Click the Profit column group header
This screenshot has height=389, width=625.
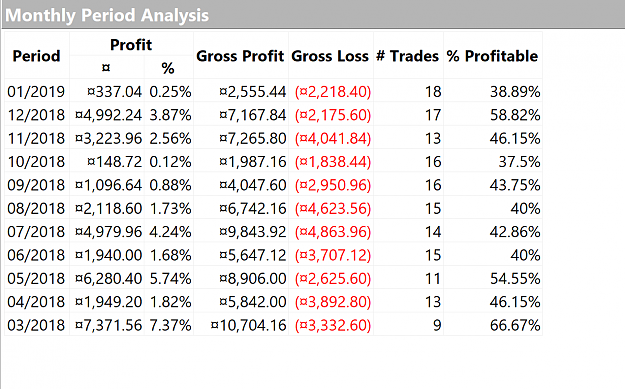point(131,44)
